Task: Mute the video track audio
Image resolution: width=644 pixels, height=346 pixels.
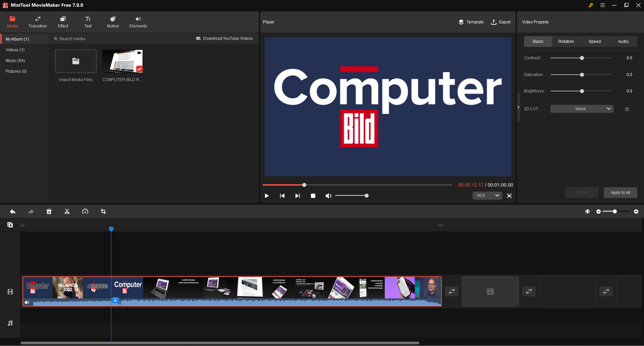Action: click(x=27, y=302)
